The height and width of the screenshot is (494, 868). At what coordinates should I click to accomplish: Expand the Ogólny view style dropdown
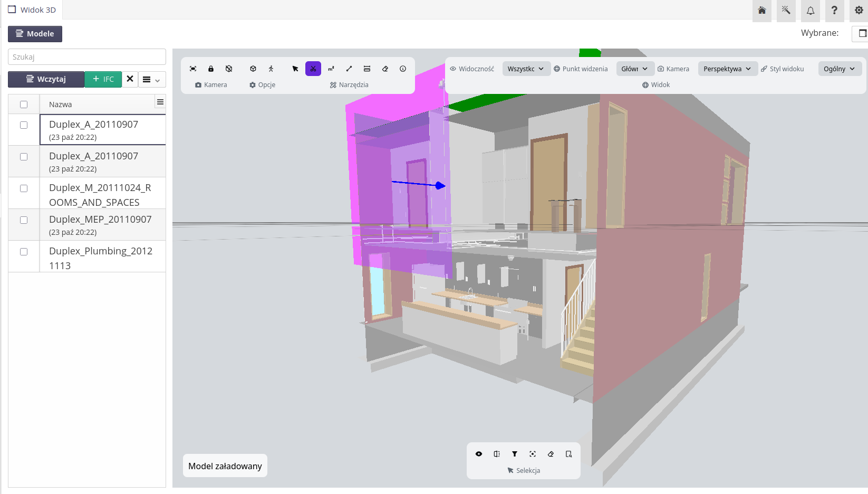840,69
